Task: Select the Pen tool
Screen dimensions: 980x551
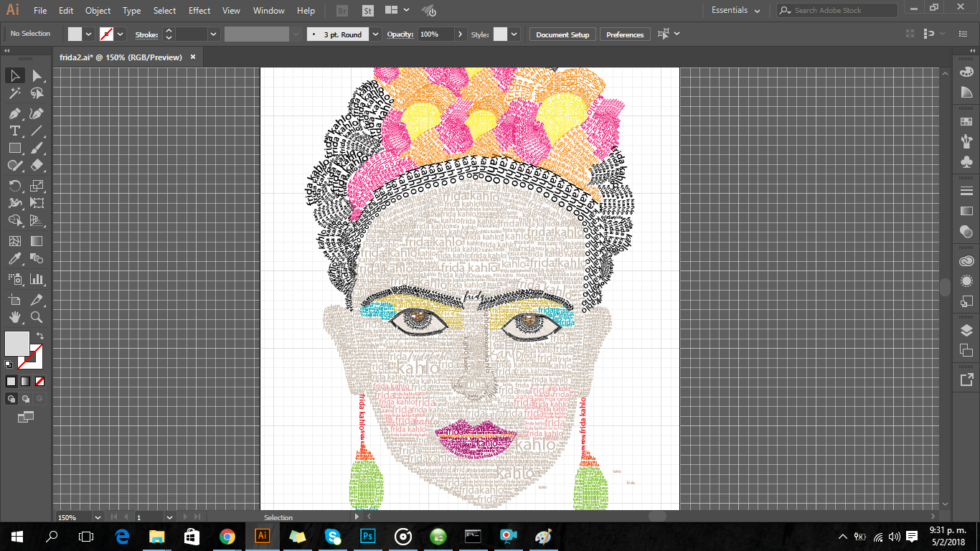Action: coord(14,113)
